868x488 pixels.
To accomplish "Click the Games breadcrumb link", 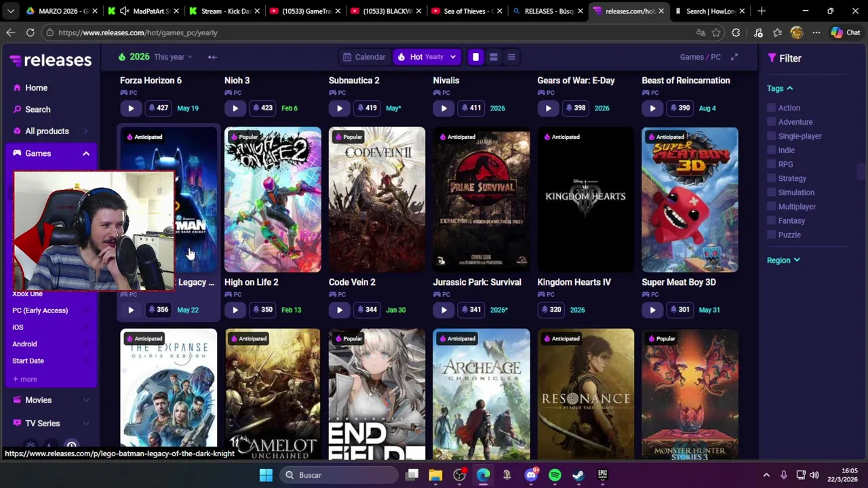I will [692, 57].
